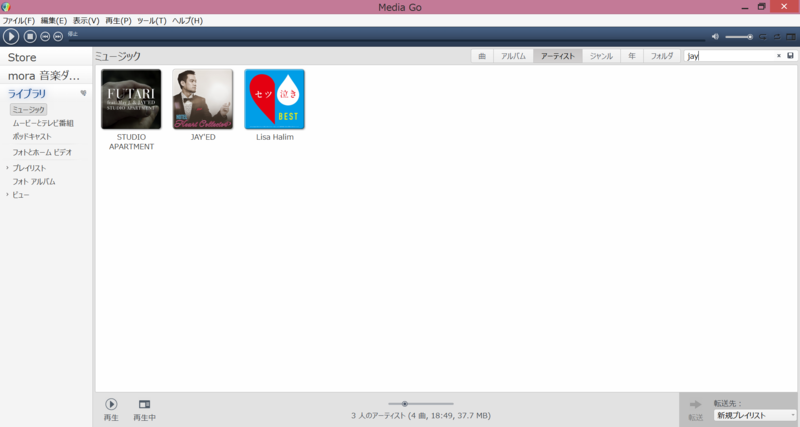Adjust the thumbnail size slider
The height and width of the screenshot is (427, 800).
coord(405,404)
